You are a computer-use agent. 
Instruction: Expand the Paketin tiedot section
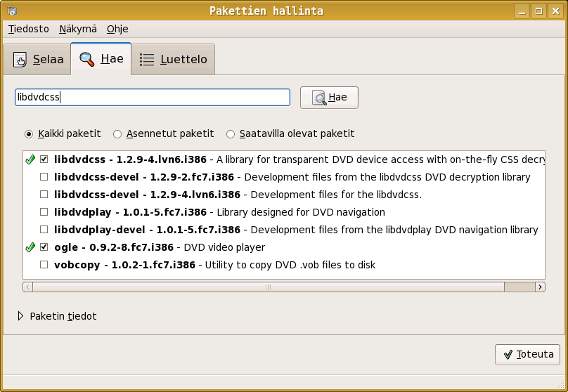tap(20, 316)
